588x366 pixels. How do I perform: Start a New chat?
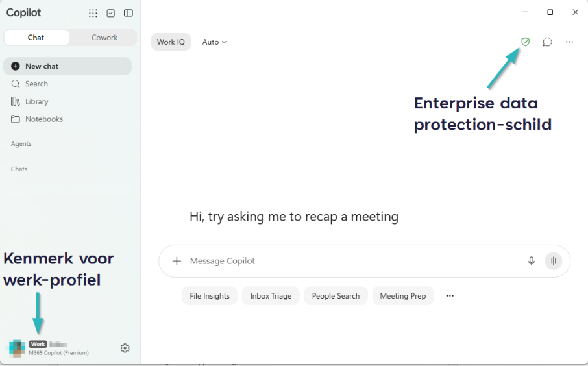pyautogui.click(x=67, y=66)
